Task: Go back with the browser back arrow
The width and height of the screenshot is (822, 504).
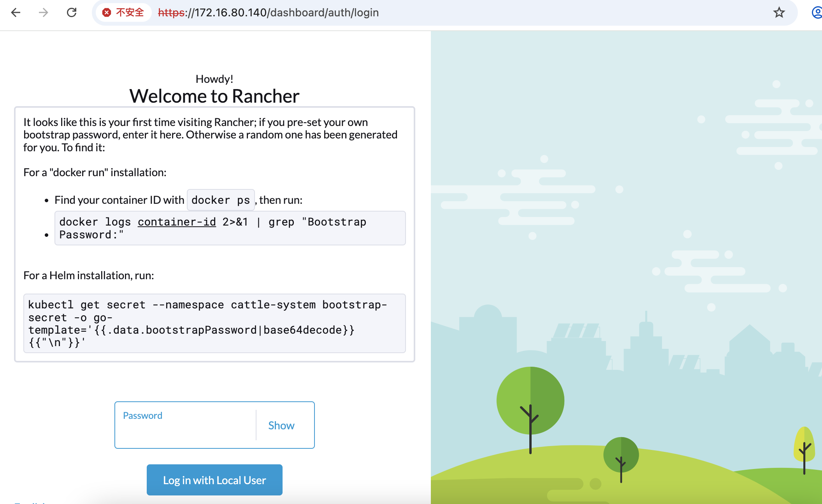Action: tap(16, 12)
